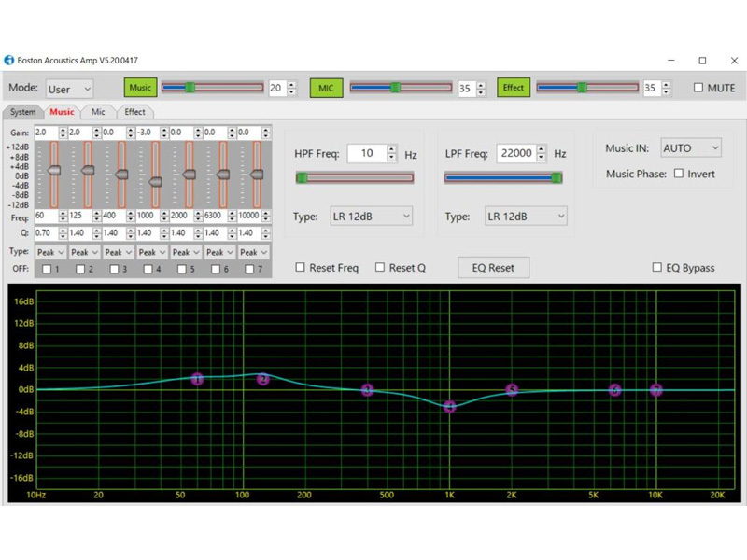This screenshot has width=747, height=560.
Task: Click the Music volume value field showing 20
Action: (277, 88)
